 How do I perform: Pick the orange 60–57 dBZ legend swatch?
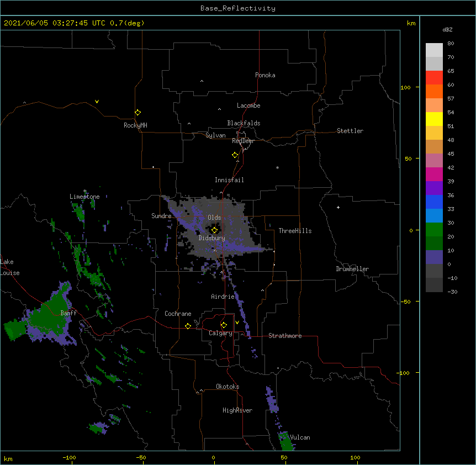click(x=434, y=91)
